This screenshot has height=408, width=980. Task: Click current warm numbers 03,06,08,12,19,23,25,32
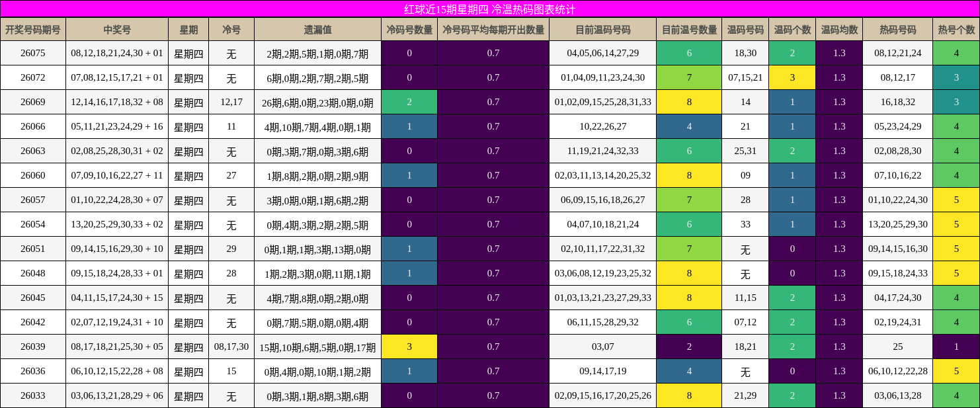click(x=603, y=273)
